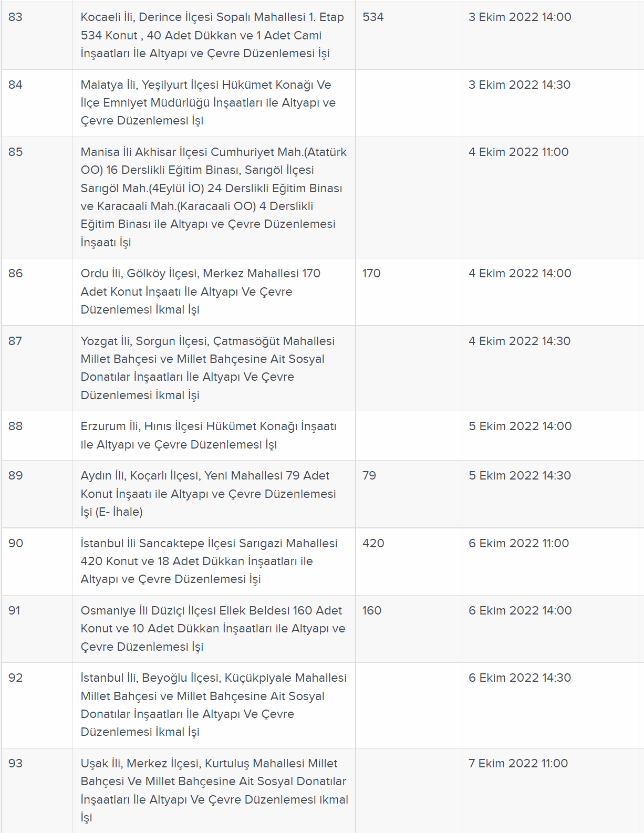Open the Ordu Gölköy 170 Konut tender
The width and height of the screenshot is (644, 833).
201,291
